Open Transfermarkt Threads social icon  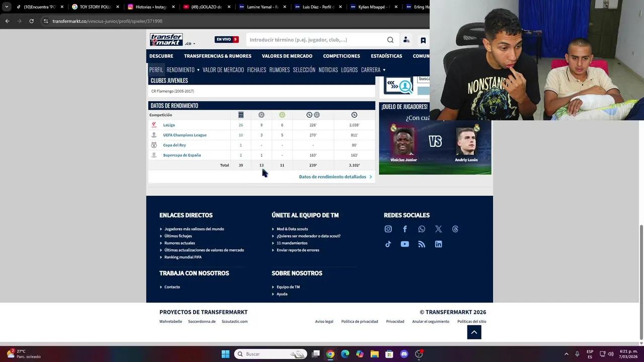point(455,229)
